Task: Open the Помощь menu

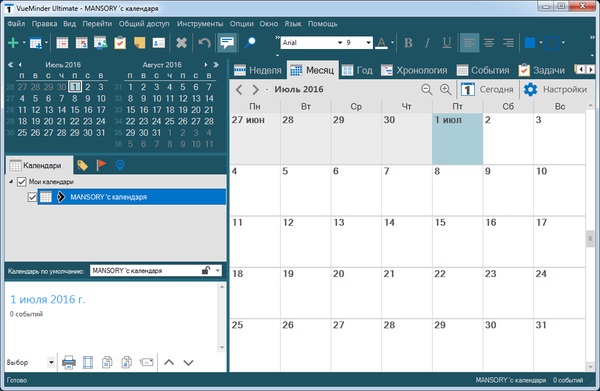Action: pyautogui.click(x=323, y=24)
